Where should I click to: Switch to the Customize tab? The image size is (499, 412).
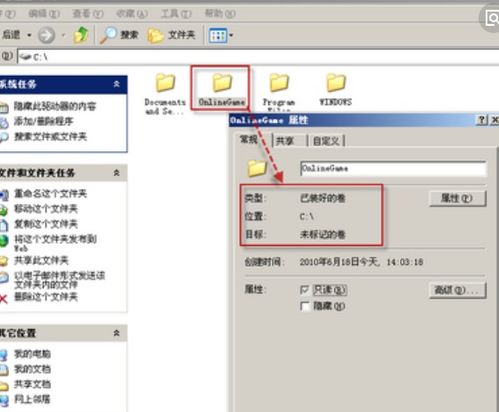click(326, 141)
